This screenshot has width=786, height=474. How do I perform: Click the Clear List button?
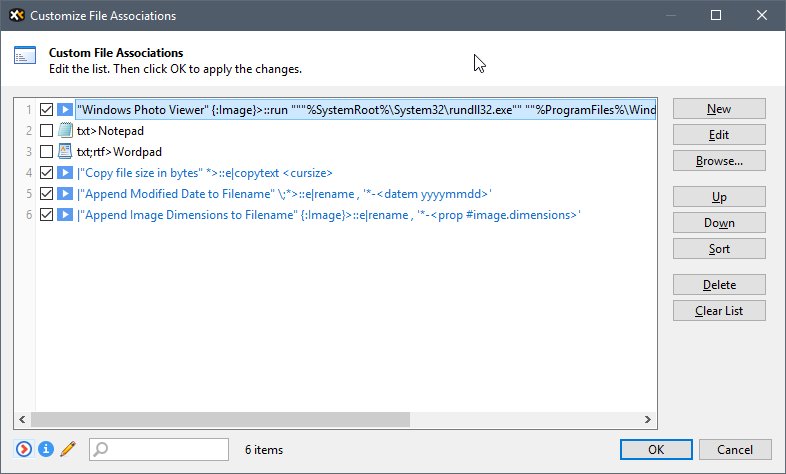[719, 311]
